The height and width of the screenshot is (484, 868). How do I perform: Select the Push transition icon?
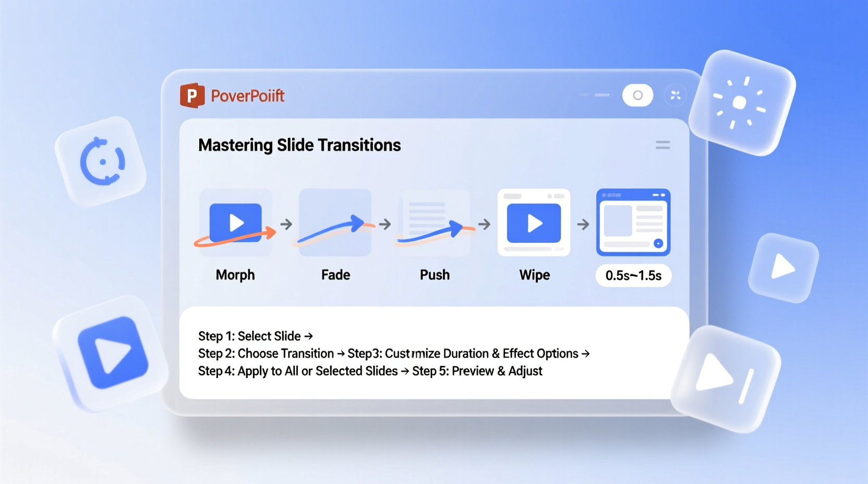(435, 223)
